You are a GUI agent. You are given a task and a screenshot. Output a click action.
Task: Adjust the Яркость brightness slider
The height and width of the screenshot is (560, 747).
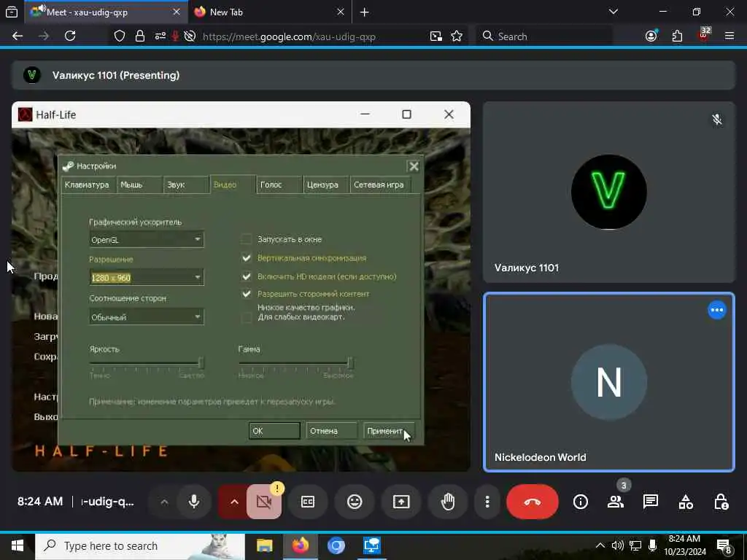click(x=201, y=363)
